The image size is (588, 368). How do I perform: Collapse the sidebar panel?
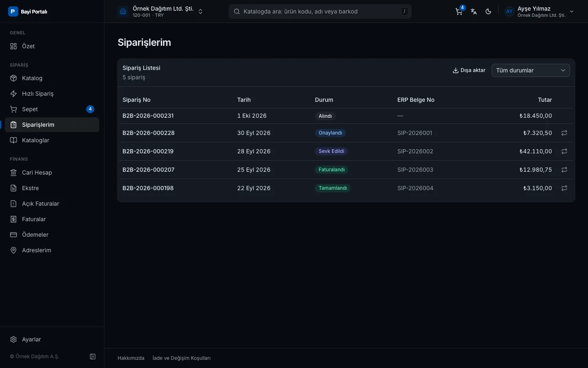93,357
